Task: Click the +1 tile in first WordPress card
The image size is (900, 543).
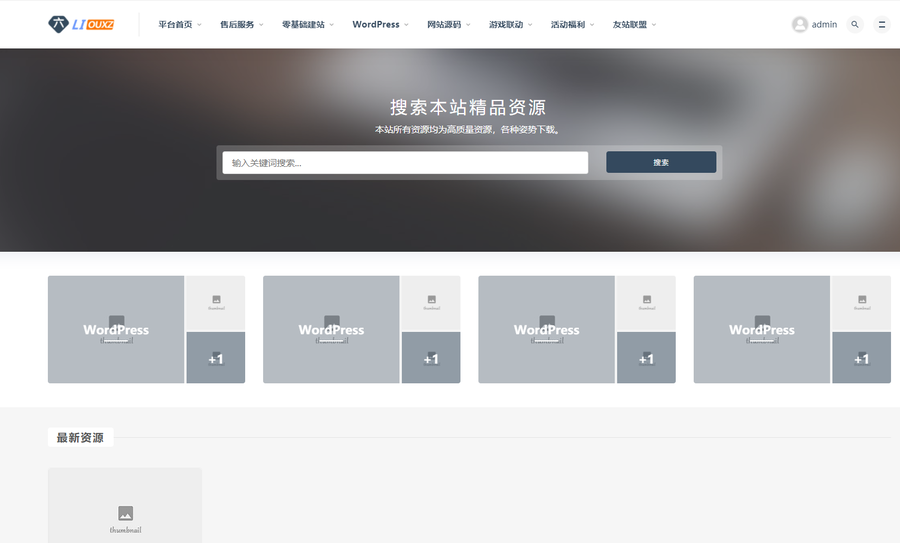Action: [216, 358]
